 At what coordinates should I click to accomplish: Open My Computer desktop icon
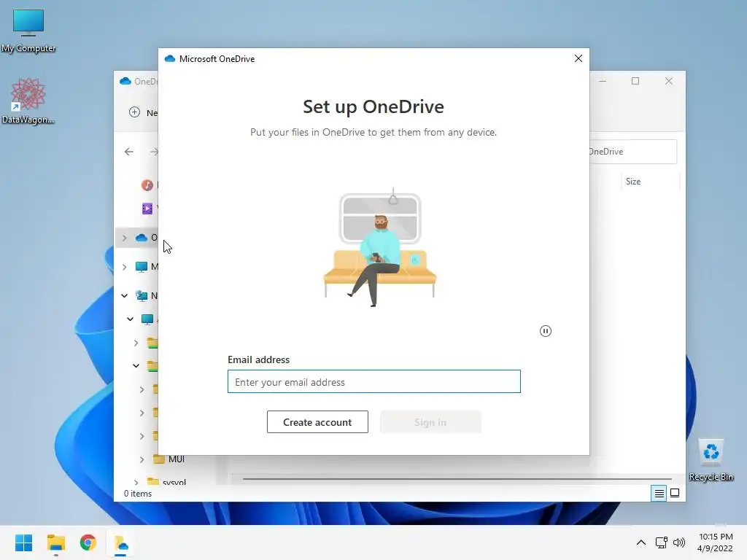[28, 30]
